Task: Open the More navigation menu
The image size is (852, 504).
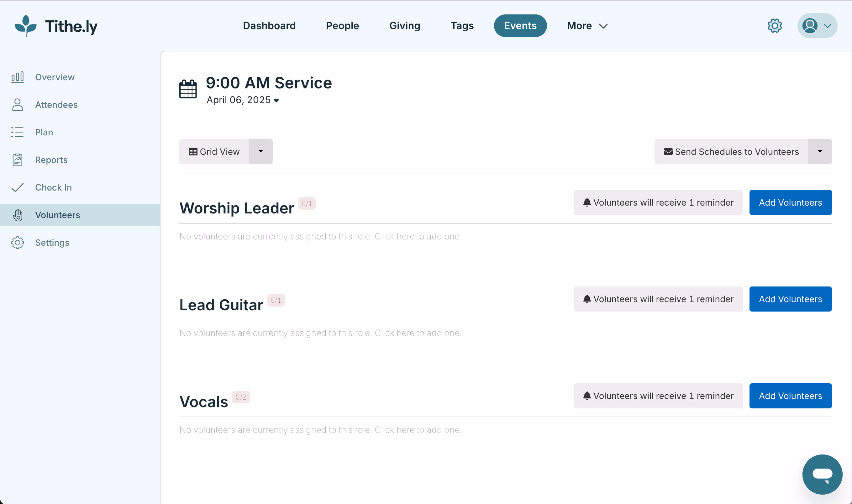Action: (586, 25)
